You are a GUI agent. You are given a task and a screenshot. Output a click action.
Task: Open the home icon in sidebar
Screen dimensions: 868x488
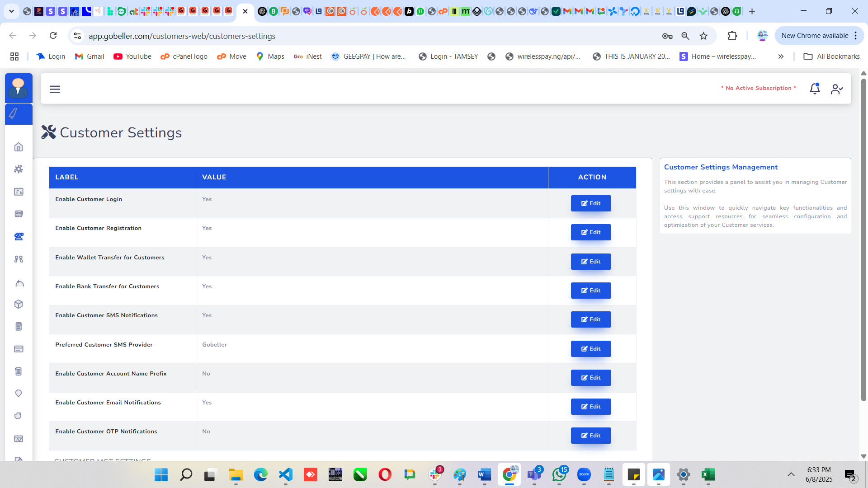tap(19, 147)
